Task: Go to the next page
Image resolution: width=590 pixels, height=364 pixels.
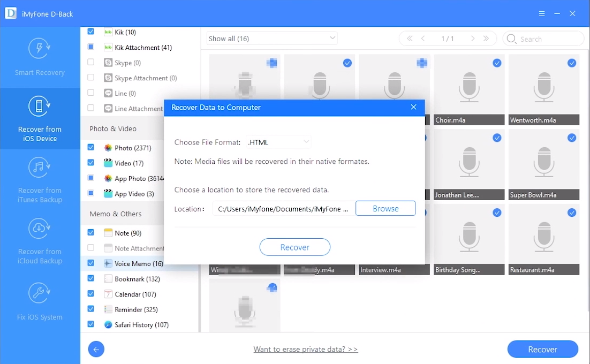Action: (473, 39)
